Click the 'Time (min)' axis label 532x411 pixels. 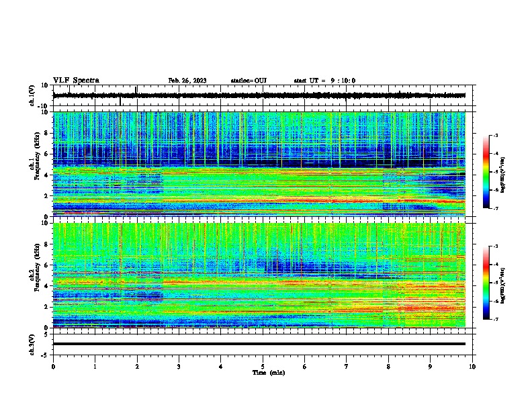click(x=269, y=373)
